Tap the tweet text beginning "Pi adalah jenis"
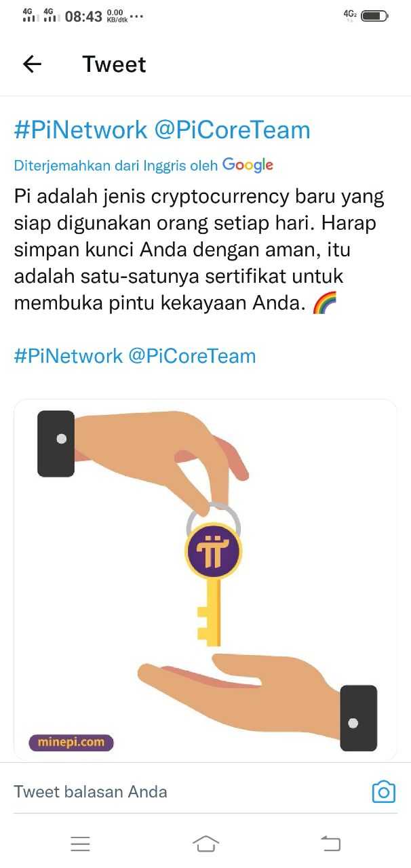 [x=199, y=250]
